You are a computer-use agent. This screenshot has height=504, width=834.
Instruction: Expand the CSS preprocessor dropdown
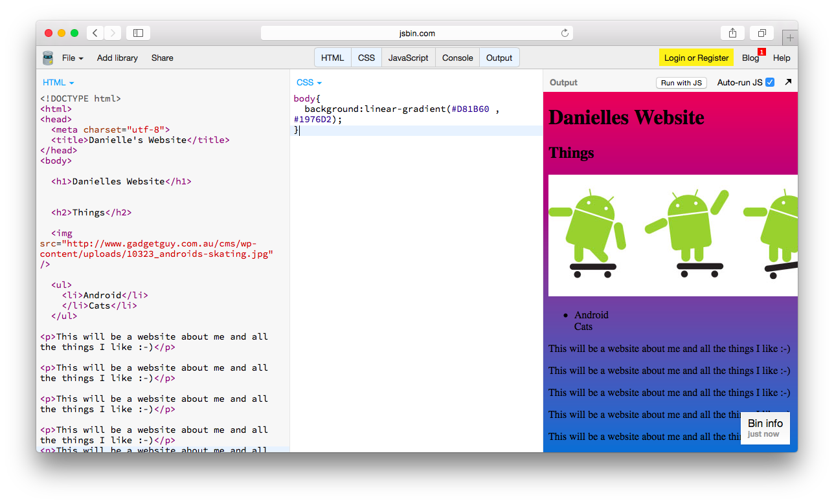click(309, 82)
